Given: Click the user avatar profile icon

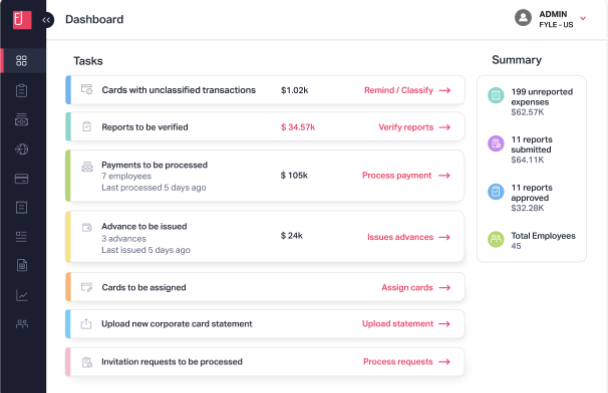Looking at the screenshot, I should pyautogui.click(x=523, y=18).
